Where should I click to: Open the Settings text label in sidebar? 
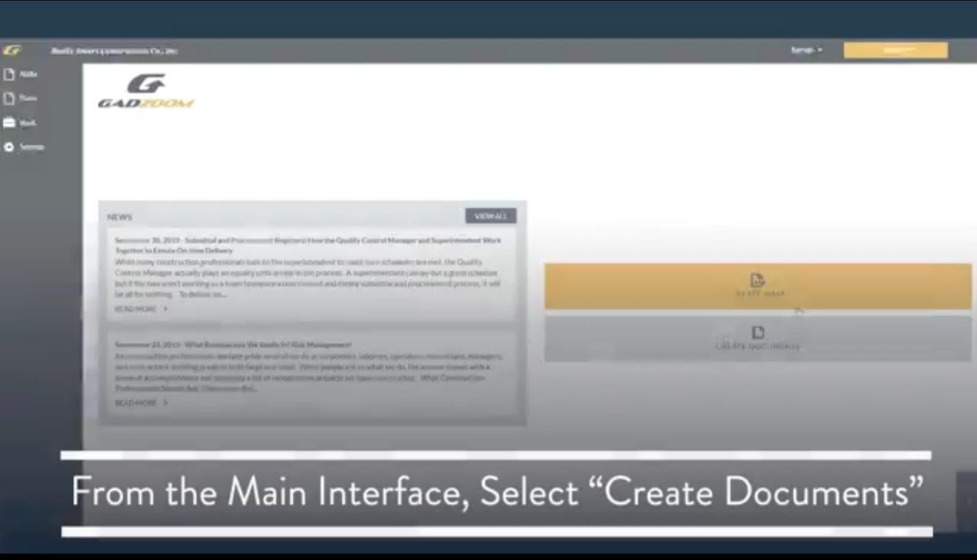point(31,147)
